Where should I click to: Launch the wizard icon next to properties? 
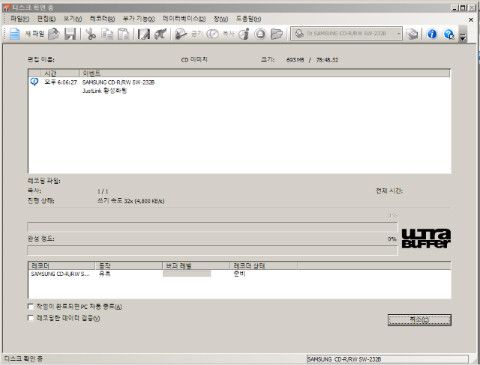(x=160, y=34)
